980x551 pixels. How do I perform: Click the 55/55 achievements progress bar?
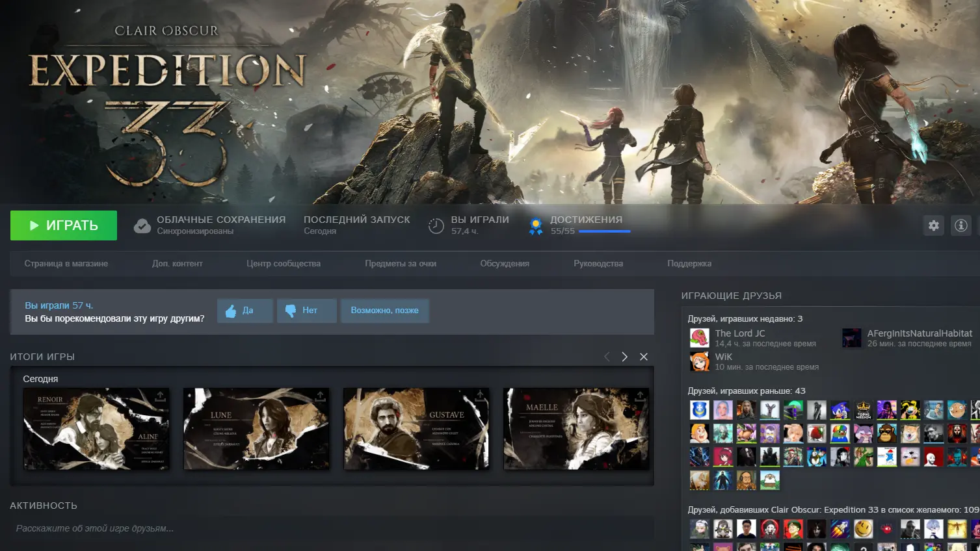coord(604,231)
